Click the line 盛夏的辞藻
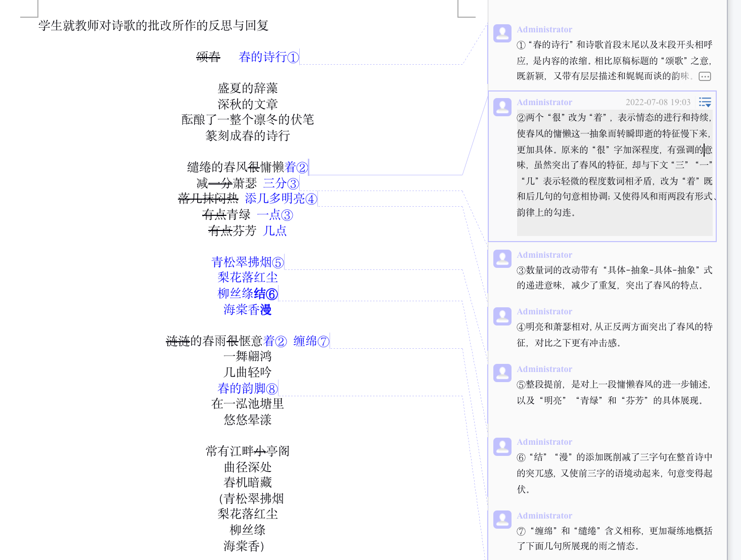 [248, 88]
